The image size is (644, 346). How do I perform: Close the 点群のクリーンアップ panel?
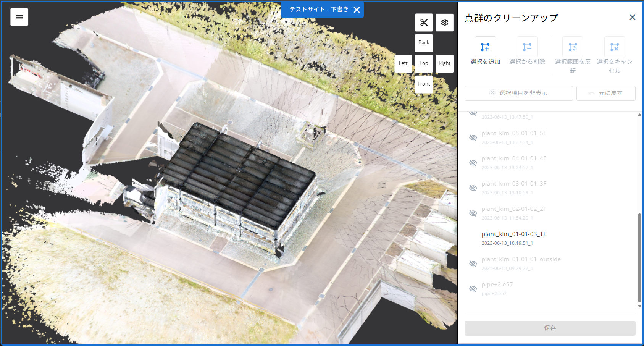[632, 17]
